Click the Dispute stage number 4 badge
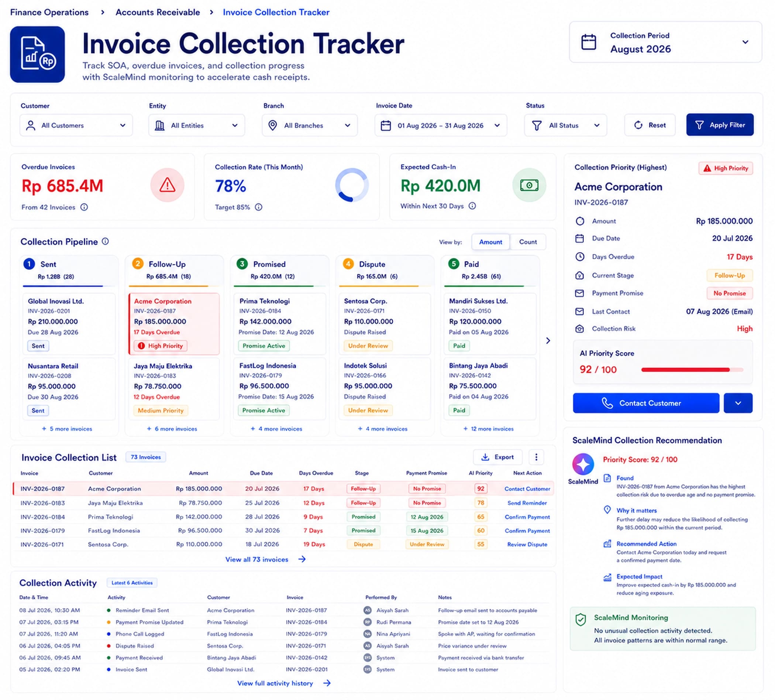The image size is (775, 700). pos(348,264)
